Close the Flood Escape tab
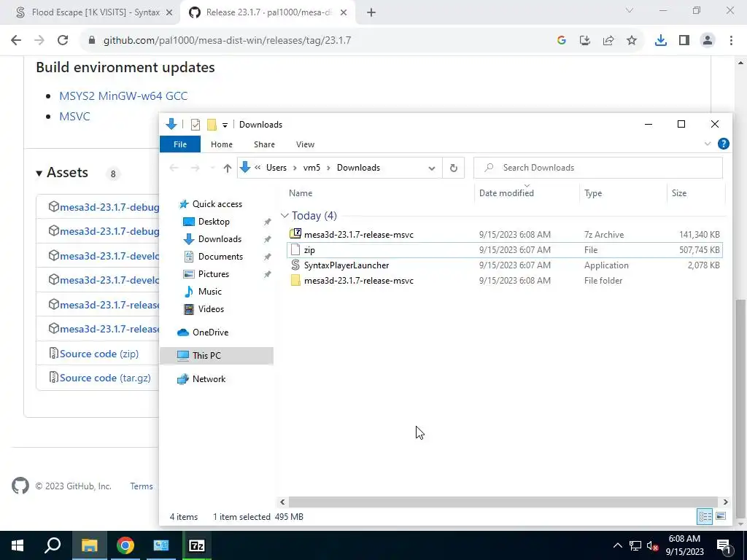Screen dimensions: 747x560 [169, 13]
